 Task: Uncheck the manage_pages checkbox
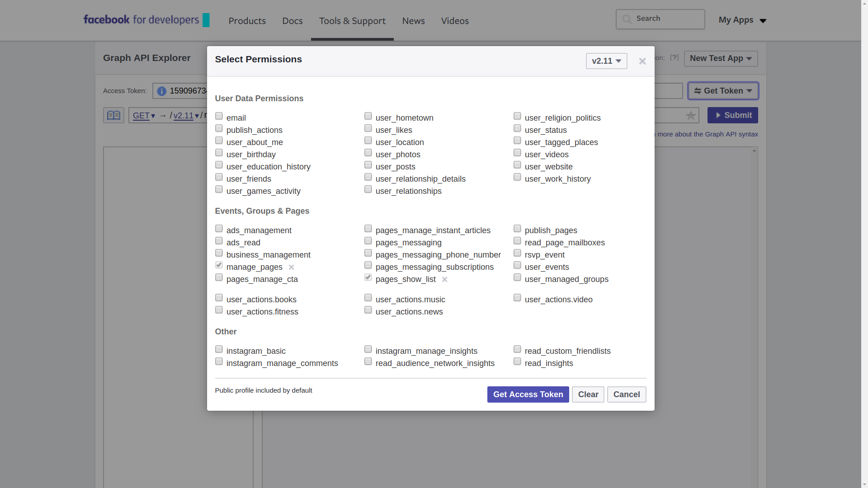tap(219, 265)
